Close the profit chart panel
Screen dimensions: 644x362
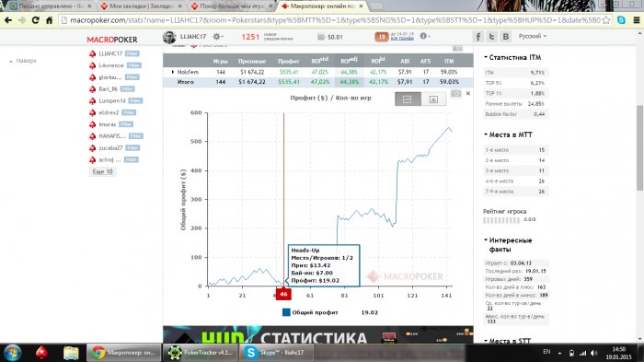[x=467, y=94]
